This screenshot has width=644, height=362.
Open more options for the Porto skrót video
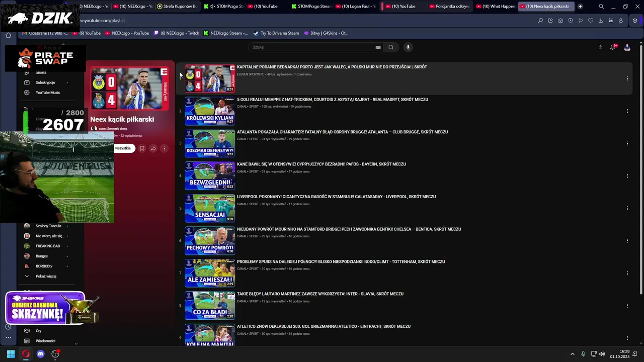pyautogui.click(x=627, y=78)
